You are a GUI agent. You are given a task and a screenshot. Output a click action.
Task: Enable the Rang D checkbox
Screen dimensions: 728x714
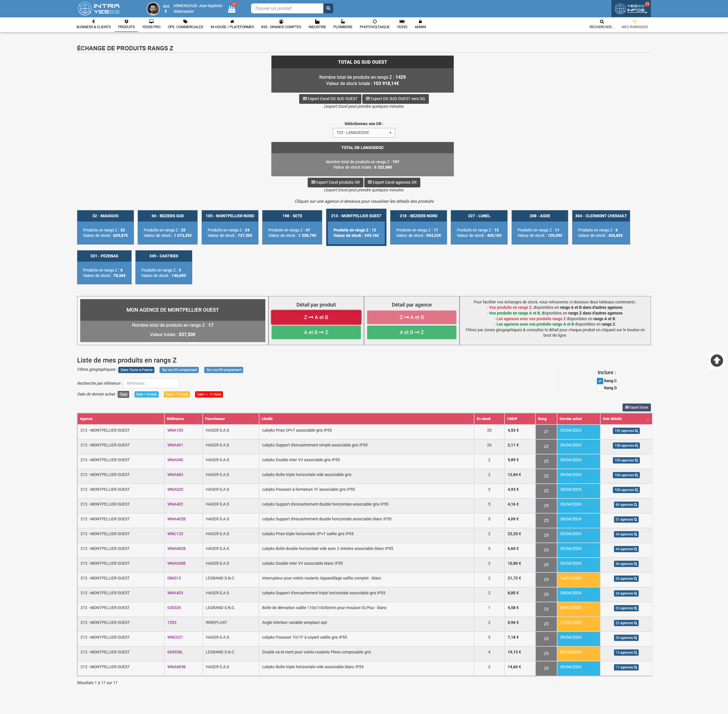(600, 388)
